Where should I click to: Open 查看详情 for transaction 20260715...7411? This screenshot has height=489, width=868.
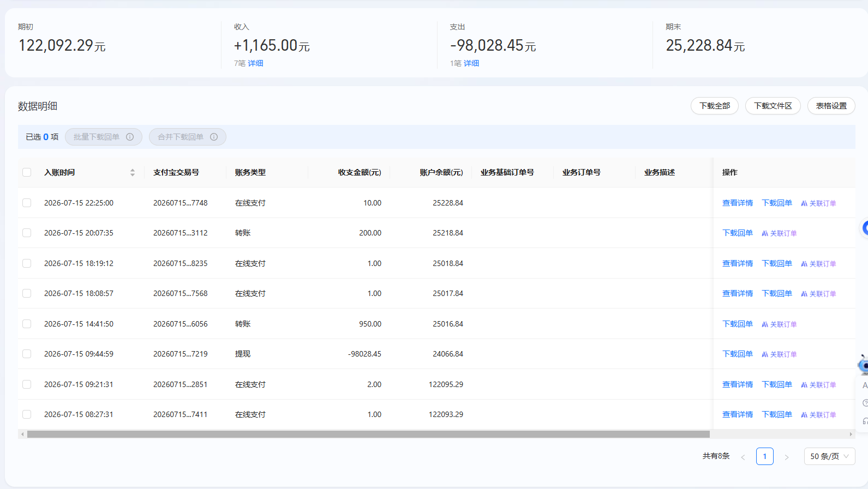(738, 414)
